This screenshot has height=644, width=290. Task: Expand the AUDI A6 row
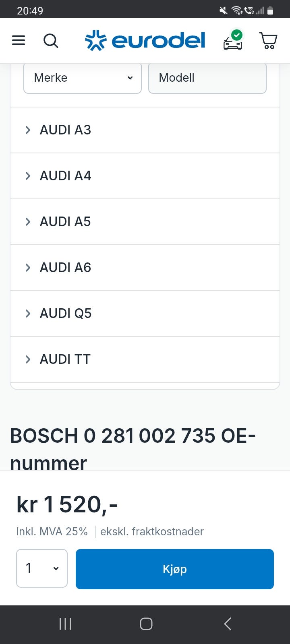tap(145, 268)
